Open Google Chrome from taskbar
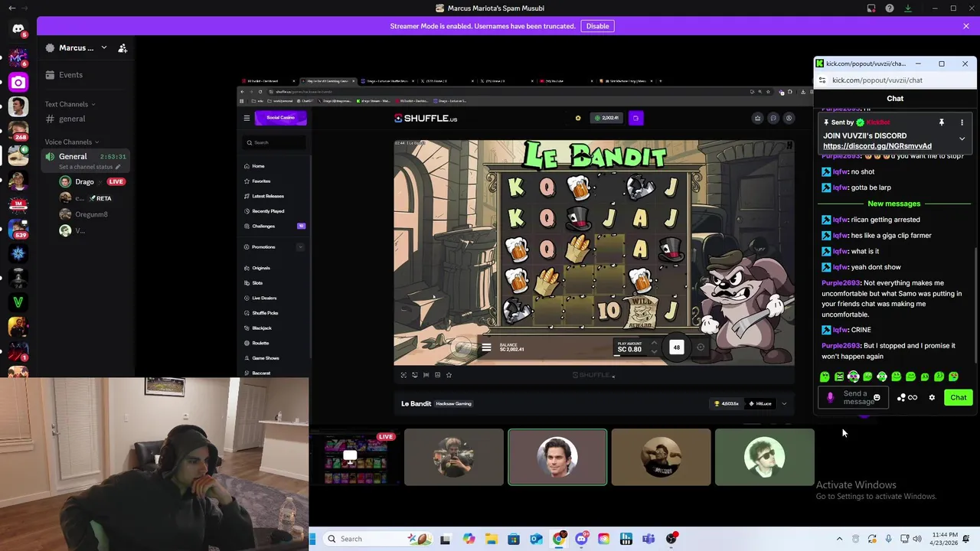Viewport: 980px width, 551px height. point(559,539)
